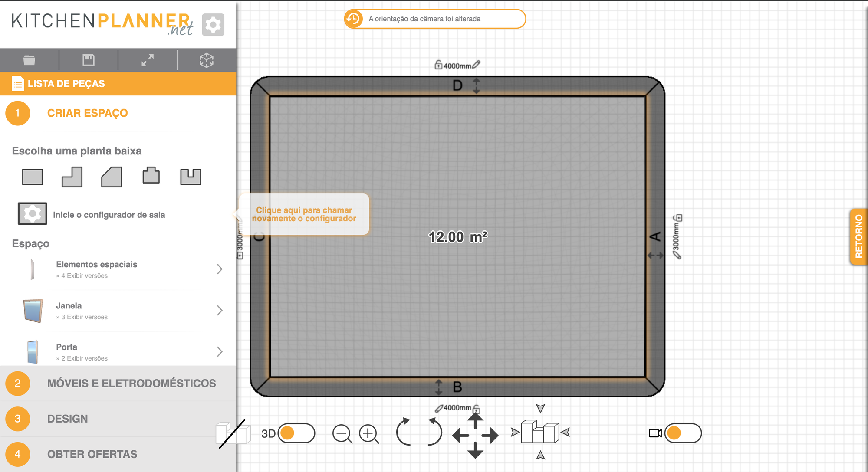Expand Elementos espaciais versions
The width and height of the screenshot is (868, 472).
click(220, 269)
